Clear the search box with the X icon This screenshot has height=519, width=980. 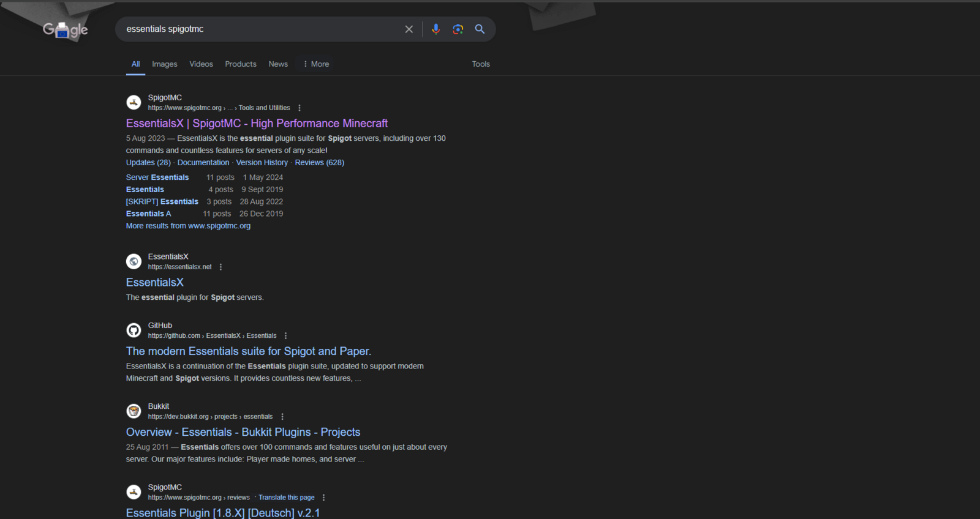409,29
